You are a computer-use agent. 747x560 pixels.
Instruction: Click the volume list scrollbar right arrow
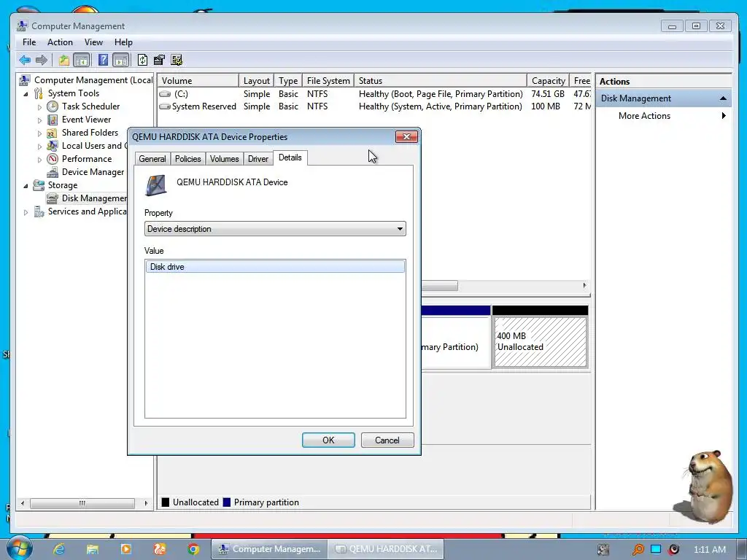click(x=584, y=286)
